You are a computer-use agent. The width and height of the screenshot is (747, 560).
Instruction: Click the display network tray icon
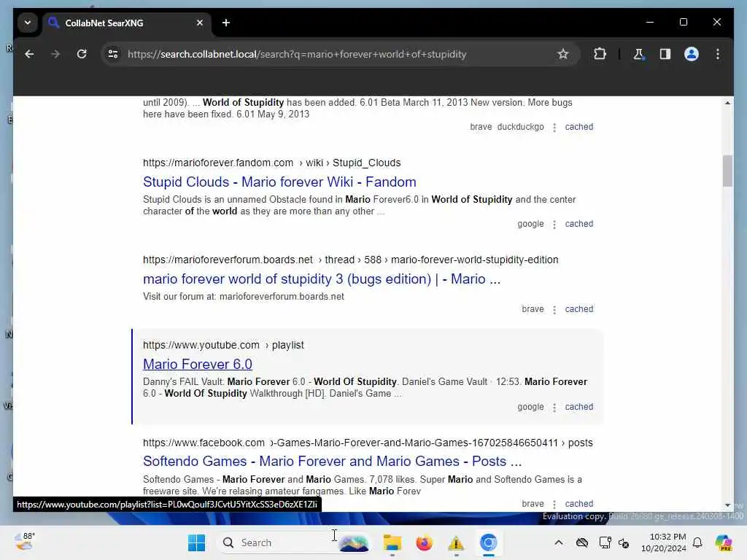pos(605,542)
